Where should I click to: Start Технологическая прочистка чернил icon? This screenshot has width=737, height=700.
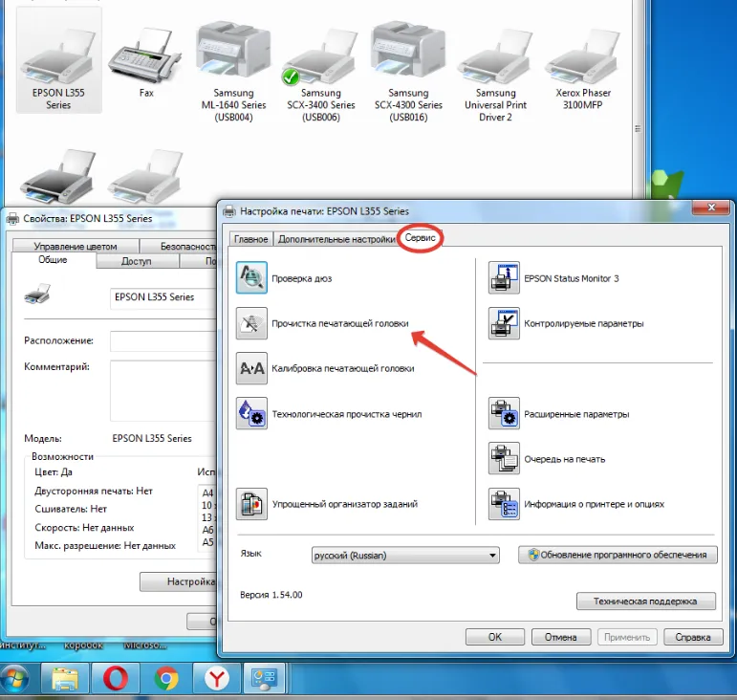pyautogui.click(x=251, y=414)
